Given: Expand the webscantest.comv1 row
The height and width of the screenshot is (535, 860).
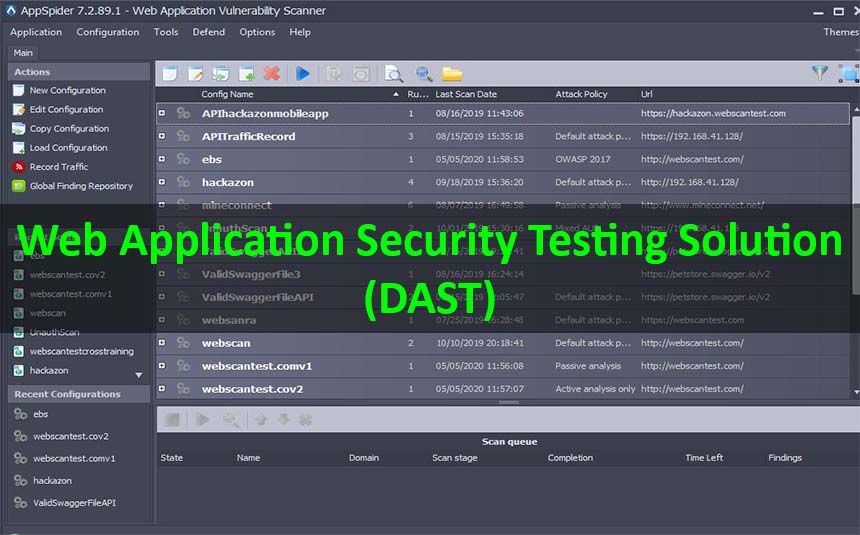Looking at the screenshot, I should click(x=162, y=365).
